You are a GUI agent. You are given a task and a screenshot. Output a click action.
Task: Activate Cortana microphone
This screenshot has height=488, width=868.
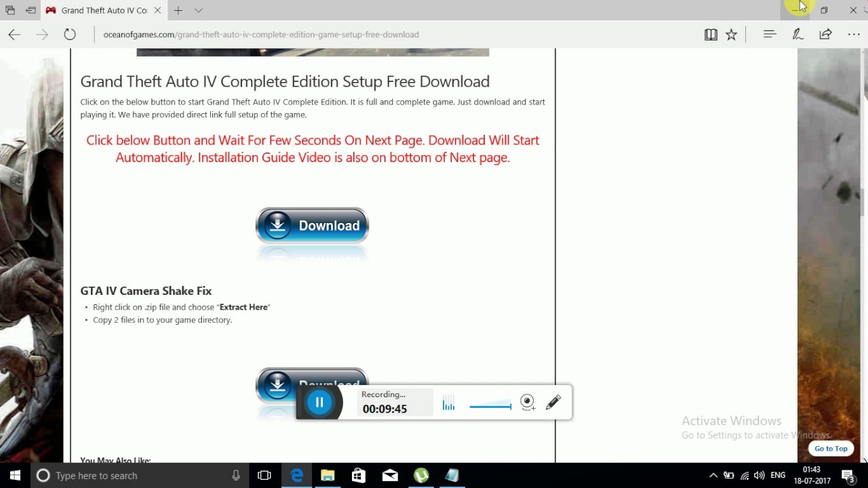coord(236,476)
